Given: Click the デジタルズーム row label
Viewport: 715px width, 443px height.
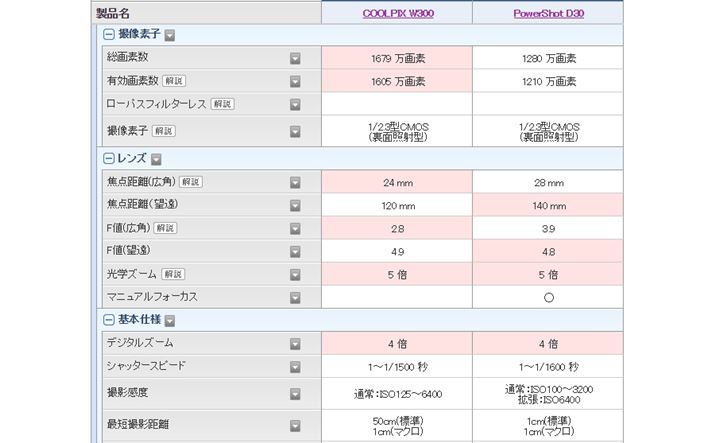Looking at the screenshot, I should coord(140,343).
